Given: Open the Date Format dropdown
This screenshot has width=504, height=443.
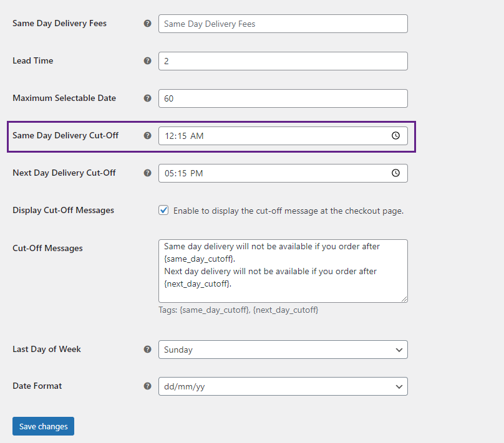Looking at the screenshot, I should (283, 386).
